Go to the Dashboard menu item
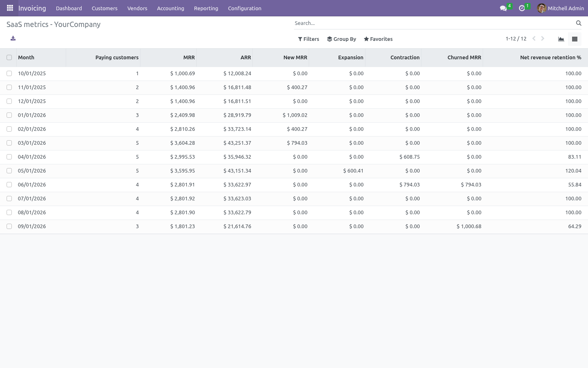Viewport: 588px width, 368px height. [x=69, y=8]
